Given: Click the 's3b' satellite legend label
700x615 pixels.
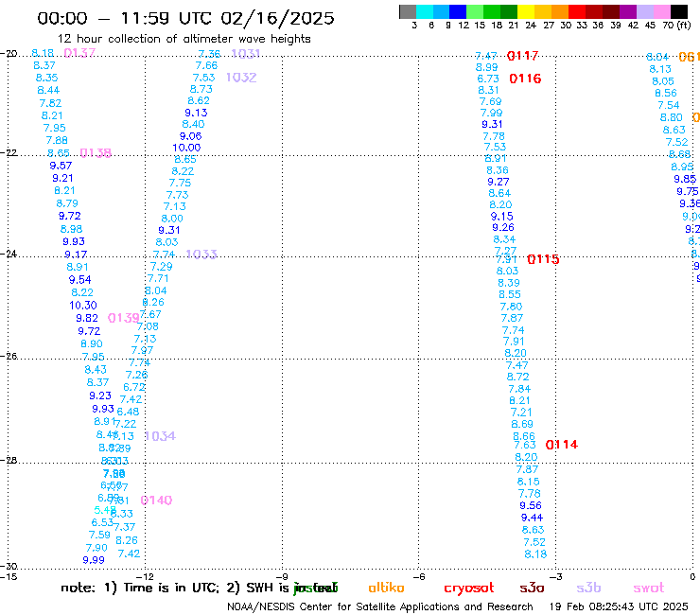Looking at the screenshot, I should 588,588.
